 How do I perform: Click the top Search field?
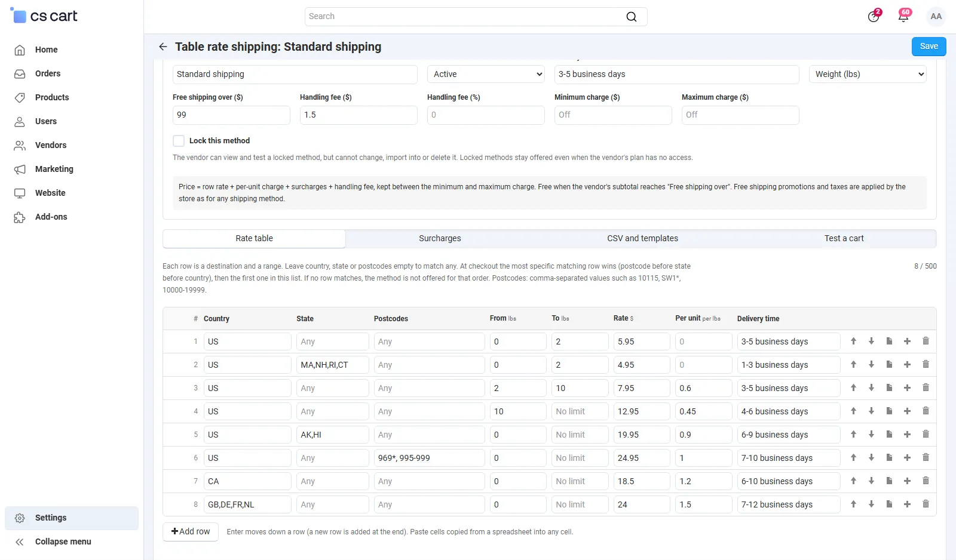pyautogui.click(x=476, y=17)
